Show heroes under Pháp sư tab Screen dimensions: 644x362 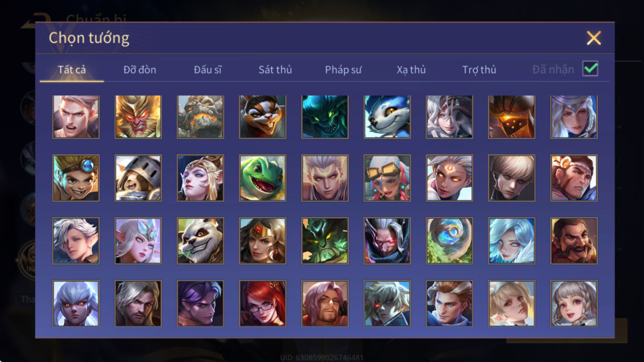[x=343, y=70]
